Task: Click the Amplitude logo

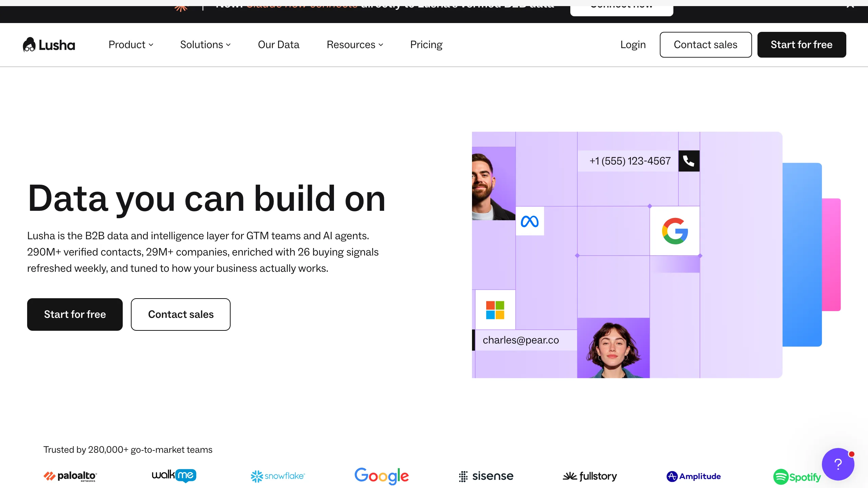Action: tap(694, 476)
